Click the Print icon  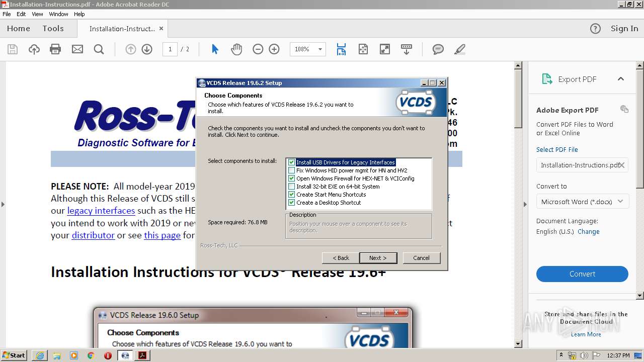point(55,49)
